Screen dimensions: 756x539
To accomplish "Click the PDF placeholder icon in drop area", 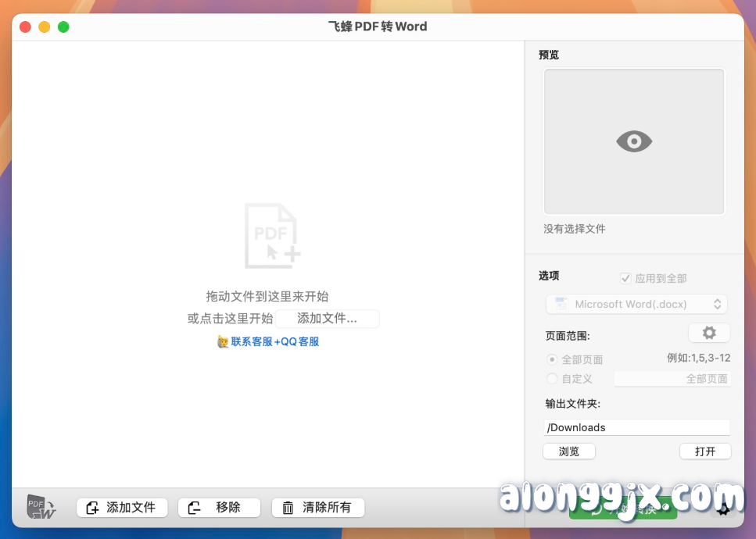I will coord(271,234).
